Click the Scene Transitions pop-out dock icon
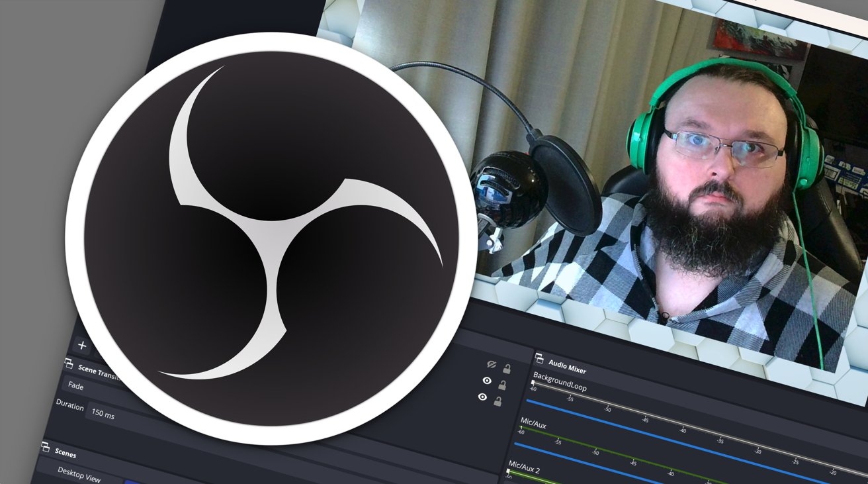The width and height of the screenshot is (868, 484). pos(68,362)
